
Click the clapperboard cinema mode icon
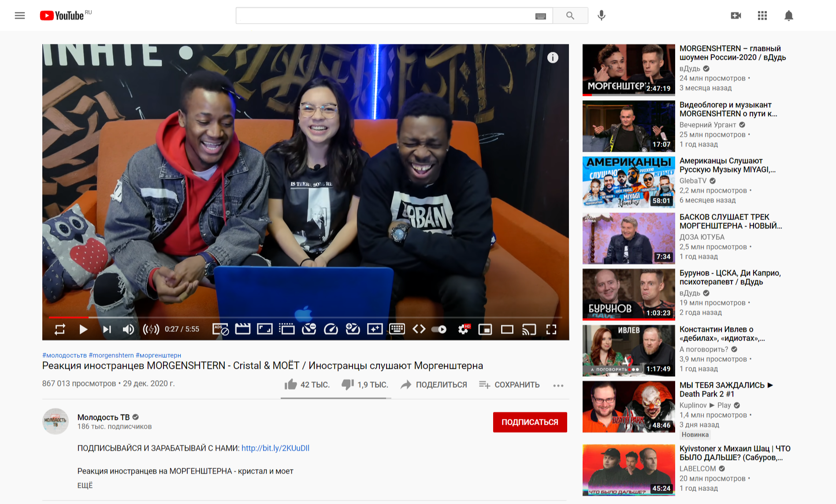(243, 329)
